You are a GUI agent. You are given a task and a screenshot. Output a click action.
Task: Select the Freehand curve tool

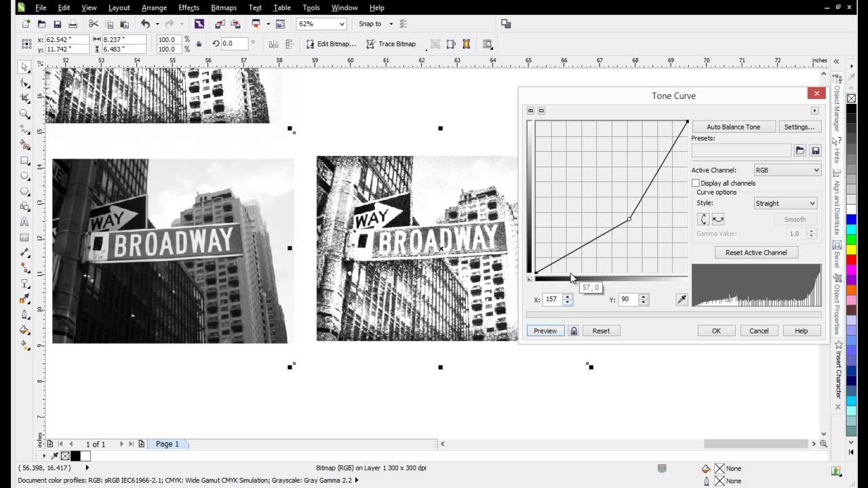(24, 129)
